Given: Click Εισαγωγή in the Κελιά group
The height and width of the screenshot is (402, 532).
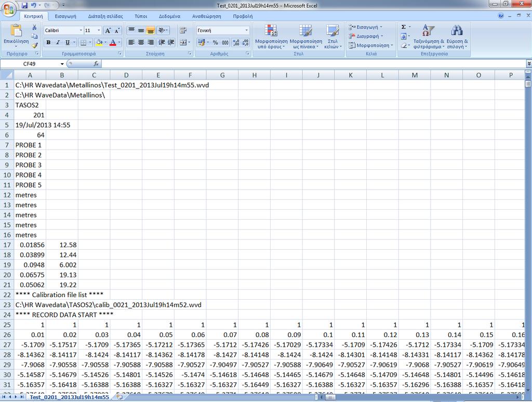Looking at the screenshot, I should (366, 27).
